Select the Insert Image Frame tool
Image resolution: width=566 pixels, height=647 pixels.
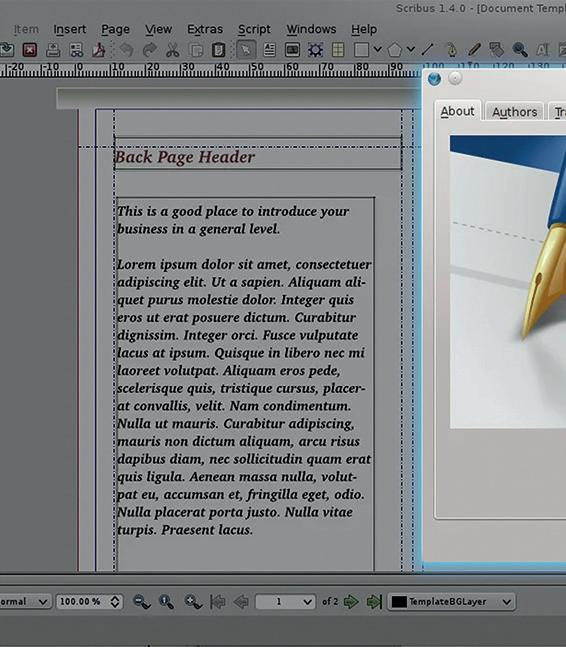coord(292,50)
